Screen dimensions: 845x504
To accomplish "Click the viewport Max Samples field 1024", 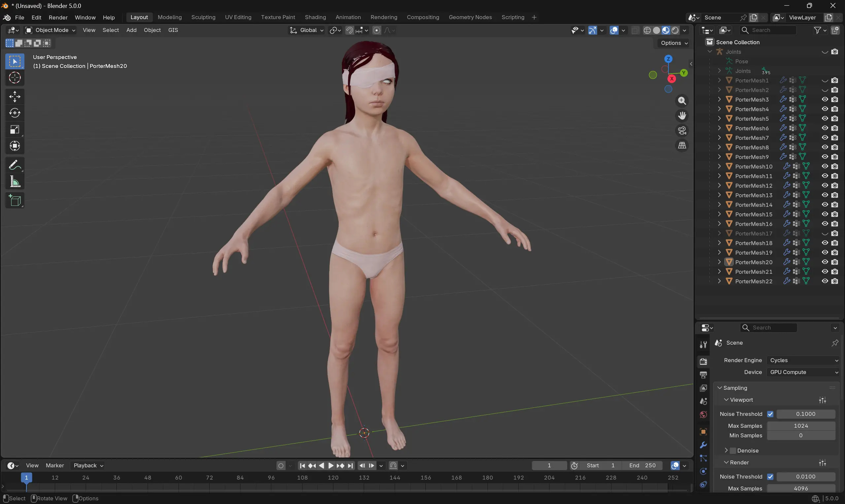I will coord(801,426).
